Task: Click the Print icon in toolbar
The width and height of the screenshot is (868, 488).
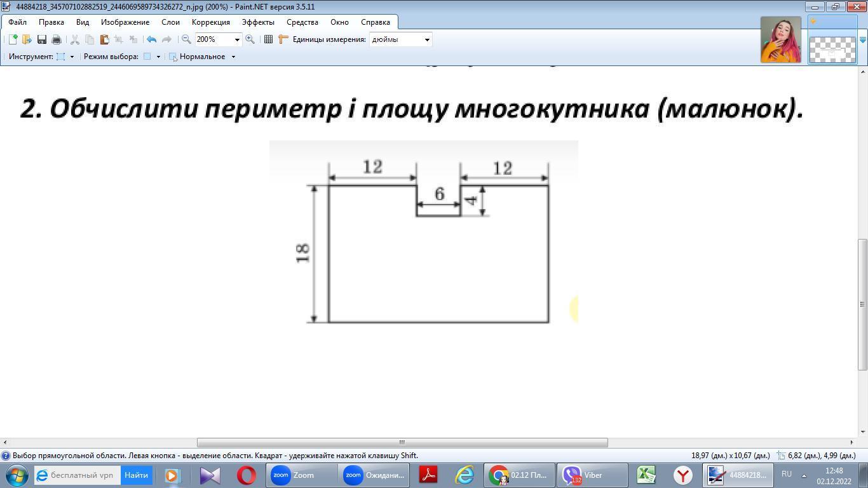Action: pyautogui.click(x=57, y=39)
